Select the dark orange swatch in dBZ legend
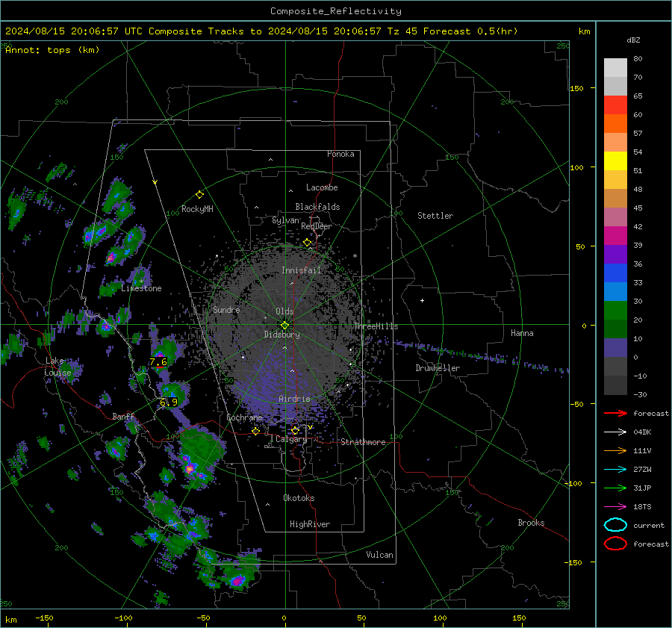Image resolution: width=672 pixels, height=628 pixels. pyautogui.click(x=615, y=123)
